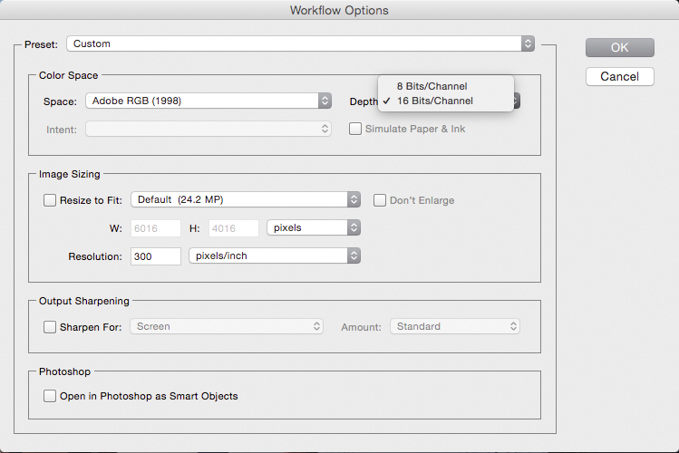Open the disabled Intent dropdown

point(208,129)
